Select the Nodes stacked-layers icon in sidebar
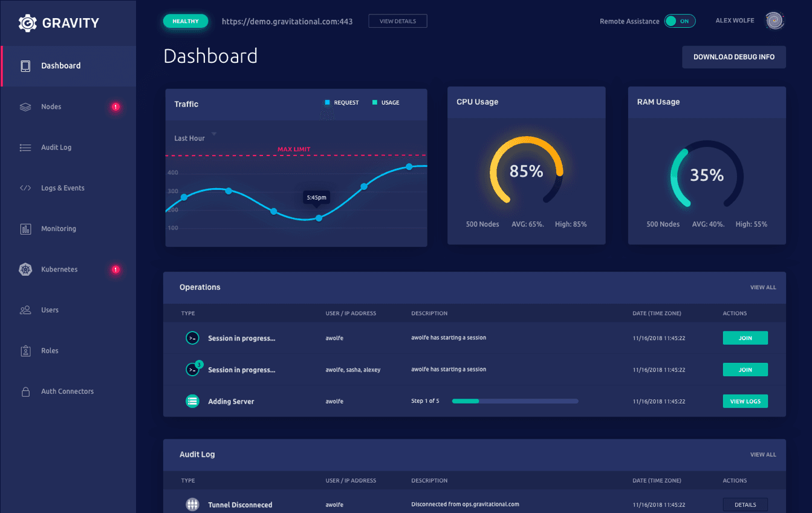Viewport: 812px width, 513px height. coord(25,106)
